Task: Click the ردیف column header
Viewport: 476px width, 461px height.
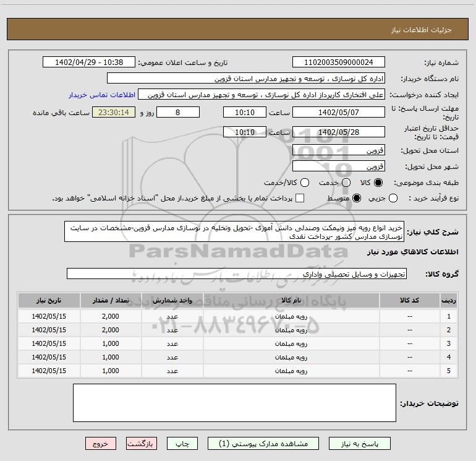Action: (x=449, y=300)
